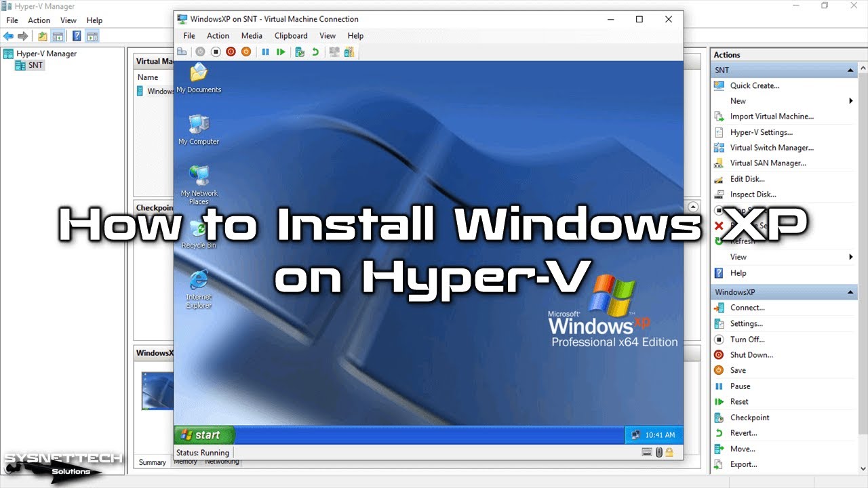Click Connect action under WindowsXP
This screenshot has width=868, height=488.
click(x=747, y=308)
